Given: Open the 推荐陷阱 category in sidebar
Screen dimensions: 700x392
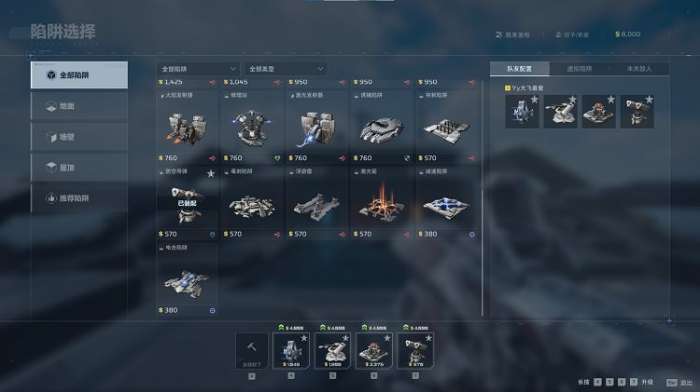Looking at the screenshot, I should [x=79, y=198].
